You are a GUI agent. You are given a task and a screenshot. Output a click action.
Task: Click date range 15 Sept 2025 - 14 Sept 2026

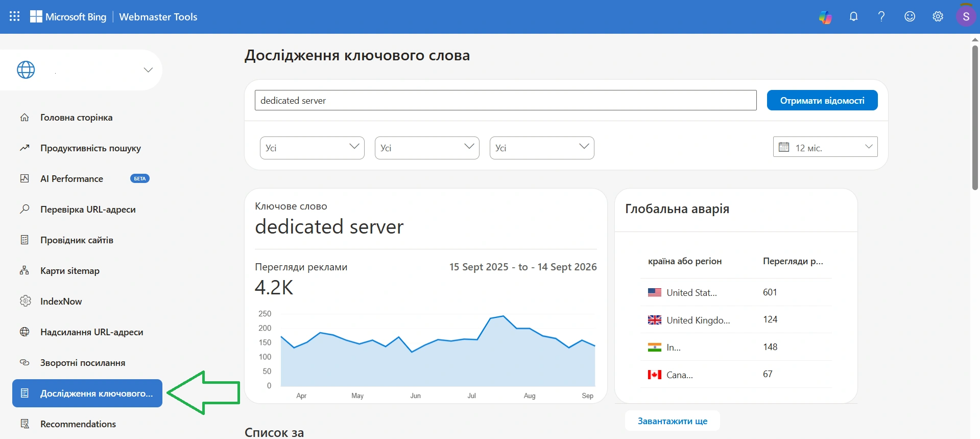click(x=523, y=267)
